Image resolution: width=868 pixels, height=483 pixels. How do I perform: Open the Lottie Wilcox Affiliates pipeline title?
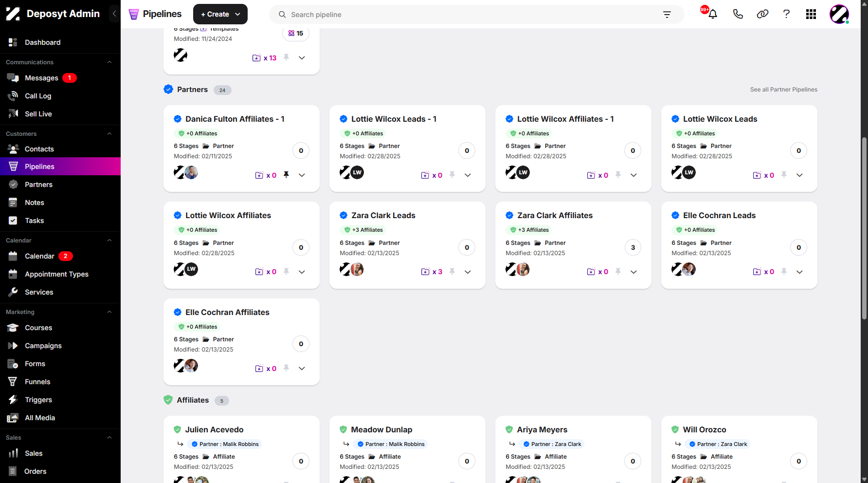coord(228,215)
